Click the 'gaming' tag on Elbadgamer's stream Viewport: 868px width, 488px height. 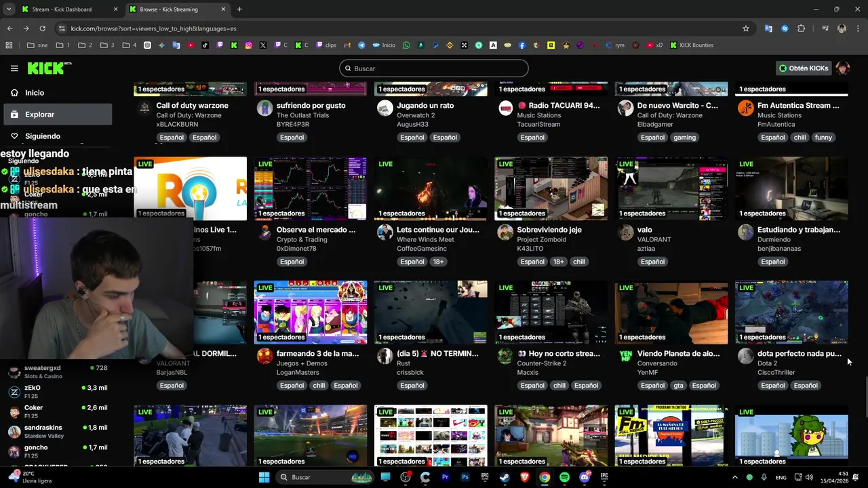(684, 138)
